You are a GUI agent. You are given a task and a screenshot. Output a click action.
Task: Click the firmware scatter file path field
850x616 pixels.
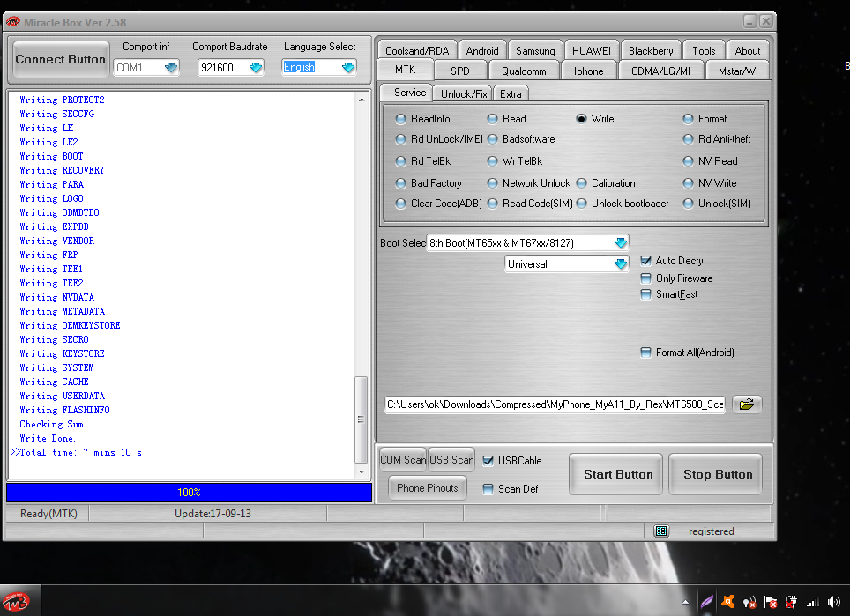pyautogui.click(x=555, y=404)
